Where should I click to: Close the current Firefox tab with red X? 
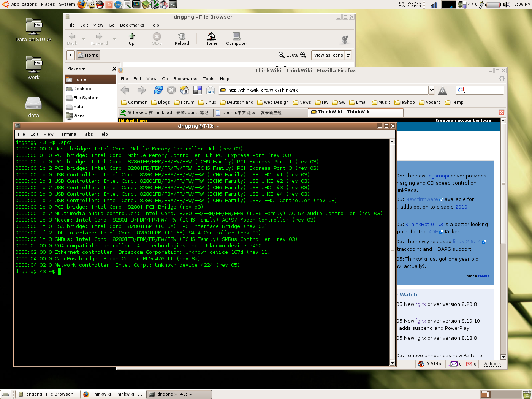pyautogui.click(x=502, y=112)
